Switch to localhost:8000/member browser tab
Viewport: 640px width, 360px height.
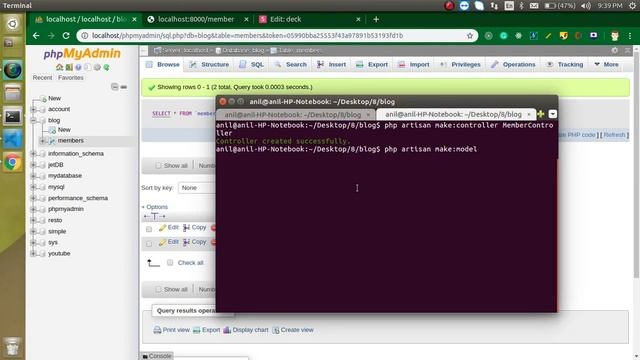pyautogui.click(x=196, y=19)
